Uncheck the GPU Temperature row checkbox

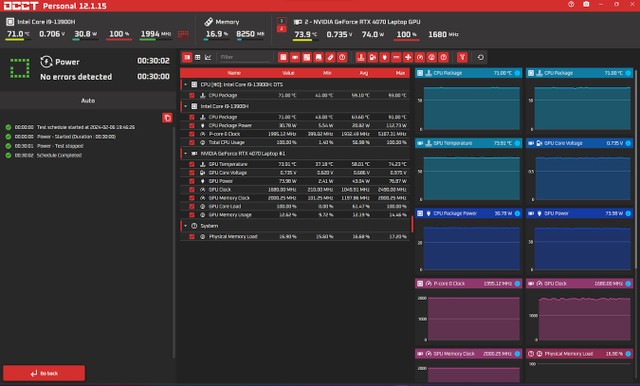coord(192,164)
